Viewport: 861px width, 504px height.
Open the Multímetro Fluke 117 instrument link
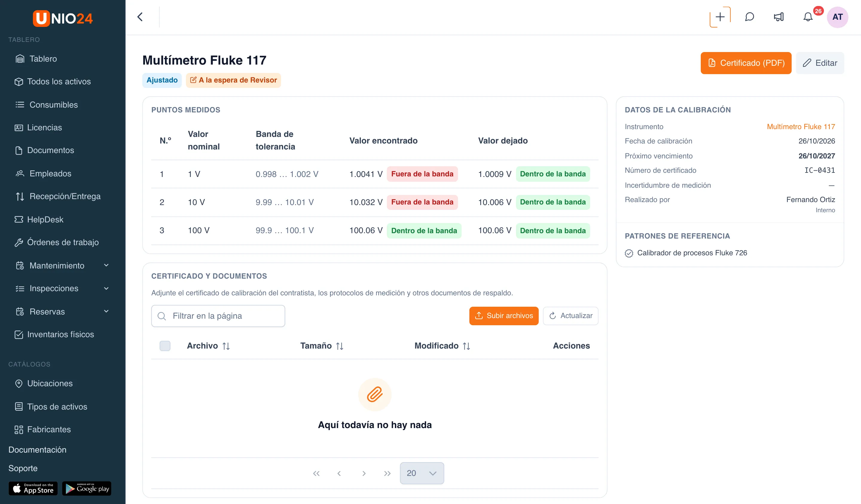pyautogui.click(x=801, y=127)
